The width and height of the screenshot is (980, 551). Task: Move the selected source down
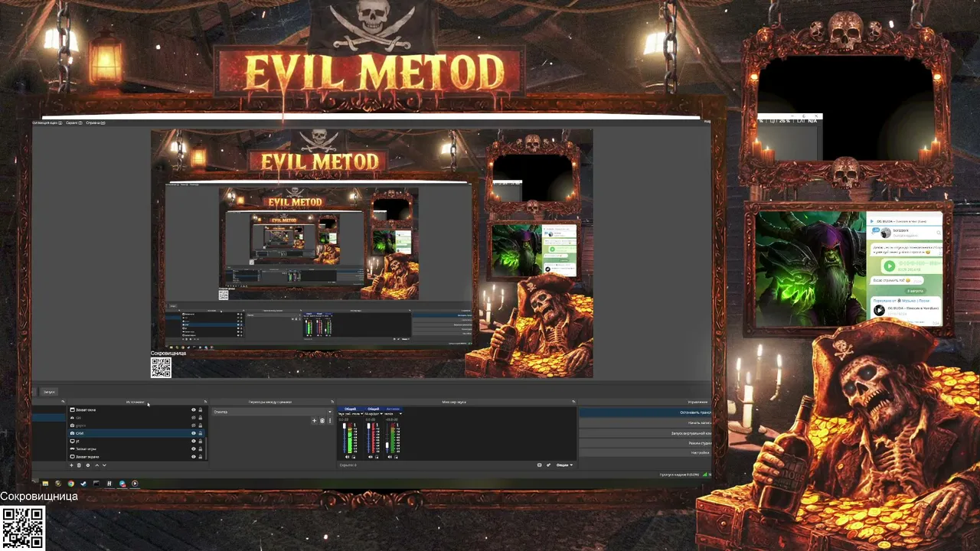point(104,465)
